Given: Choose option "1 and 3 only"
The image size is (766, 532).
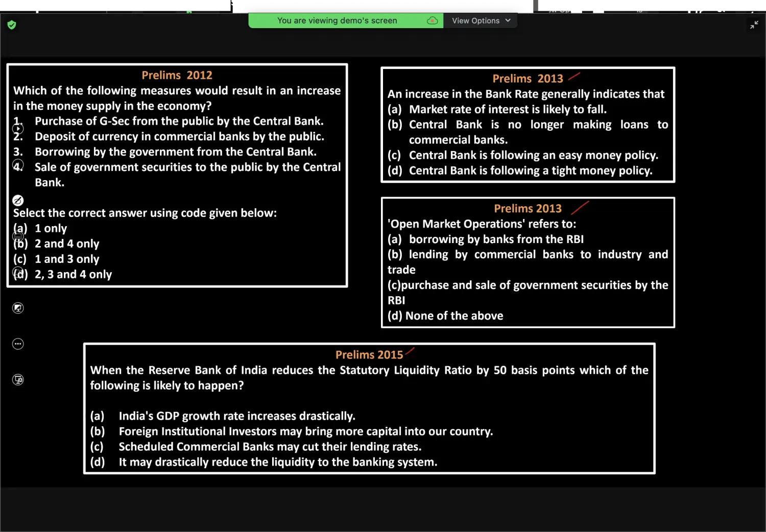Looking at the screenshot, I should click(66, 259).
